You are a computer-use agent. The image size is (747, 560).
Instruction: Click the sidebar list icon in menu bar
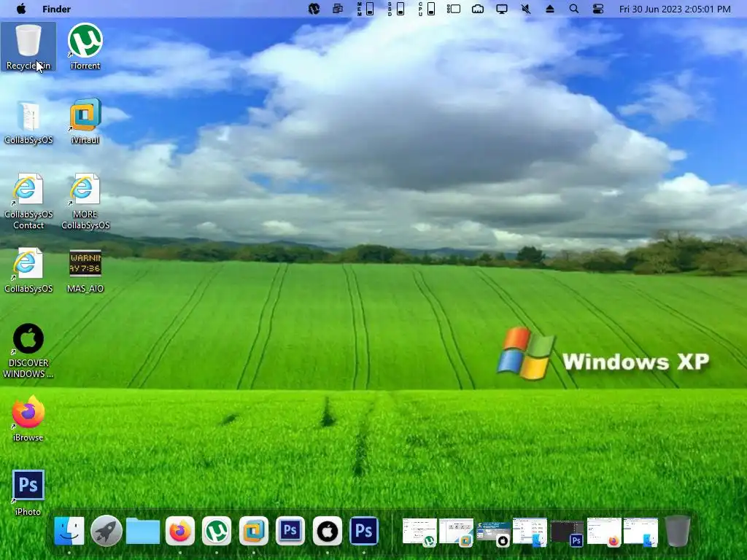tap(453, 9)
